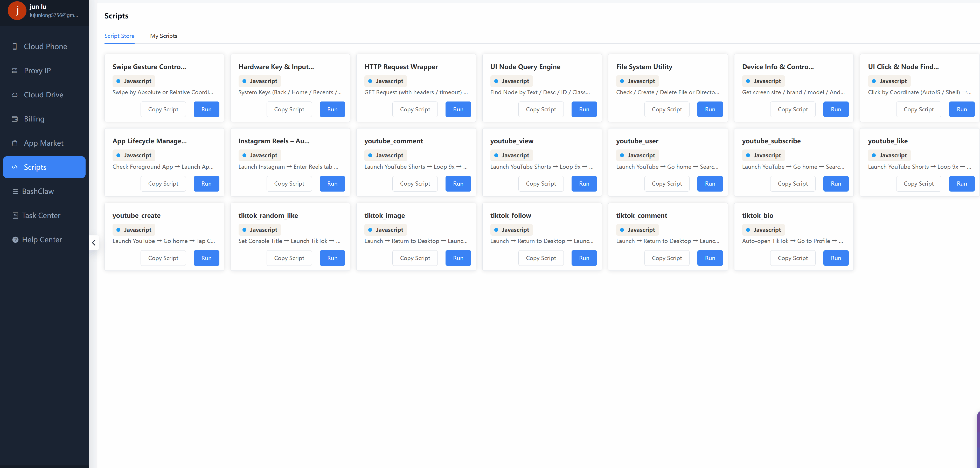Screen dimensions: 980x468
Task: Run the tiktok_follow script
Action: tap(584, 258)
